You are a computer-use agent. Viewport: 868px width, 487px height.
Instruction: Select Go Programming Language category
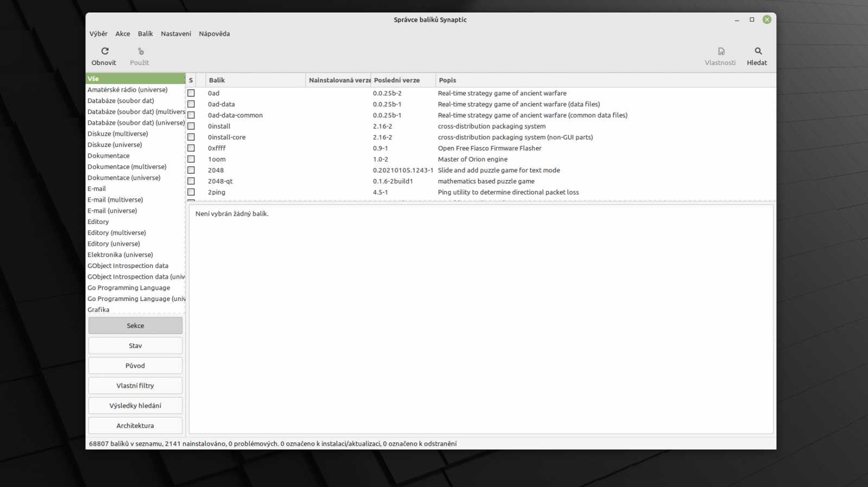coord(136,288)
